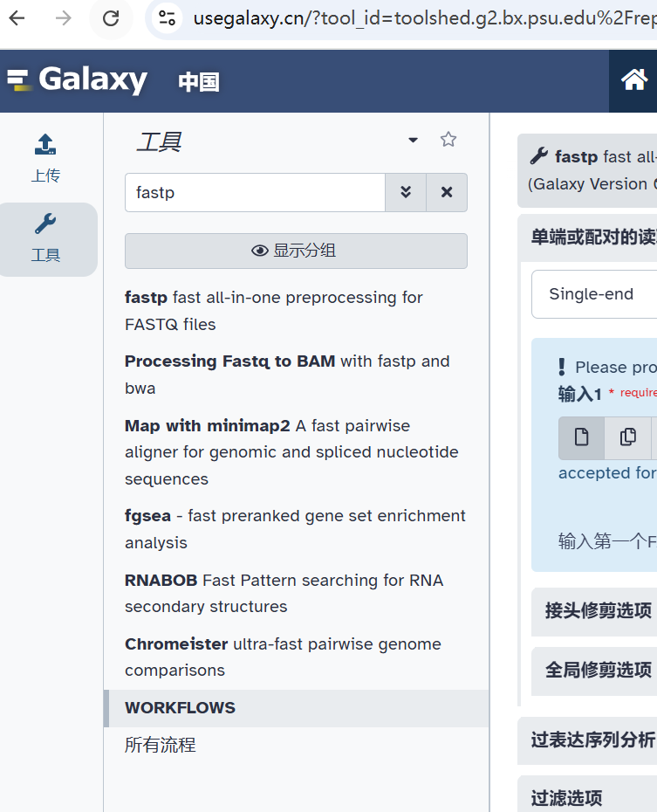
Task: Select multiple datasets input mode icon
Action: [x=627, y=437]
